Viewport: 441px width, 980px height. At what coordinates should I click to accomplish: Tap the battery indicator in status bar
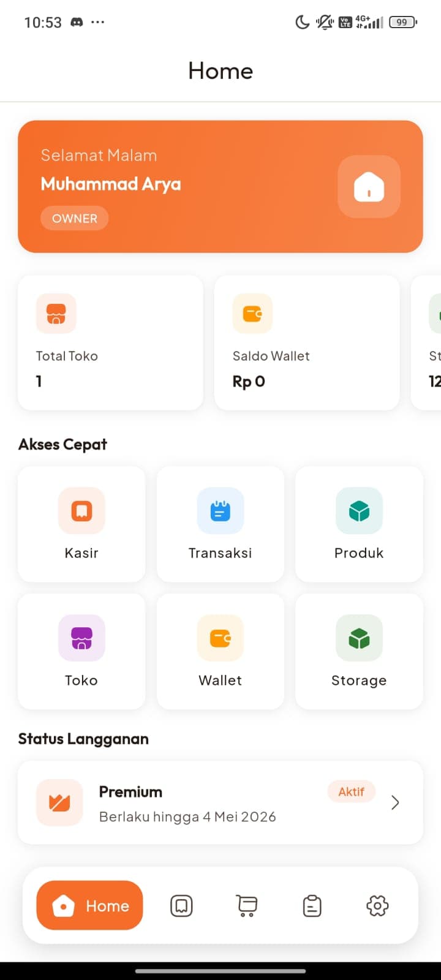tap(402, 23)
